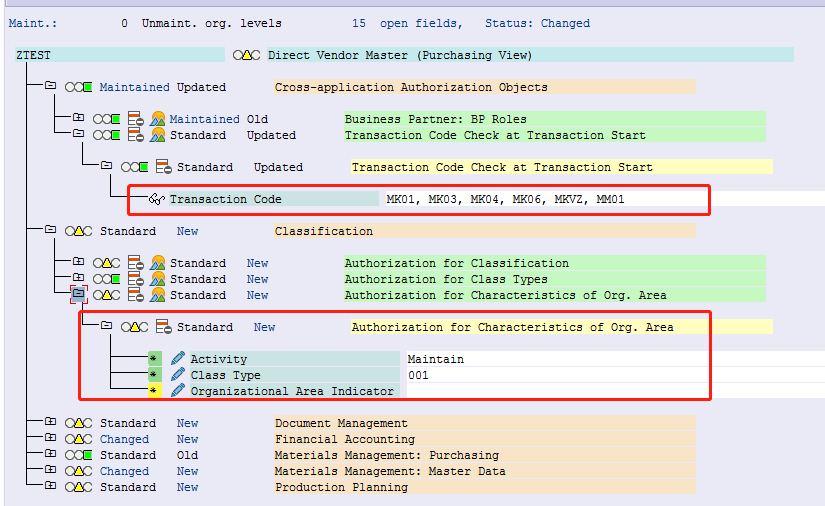Collapse the highlighted green Characteristics of Org. Area node

pyautogui.click(x=78, y=294)
